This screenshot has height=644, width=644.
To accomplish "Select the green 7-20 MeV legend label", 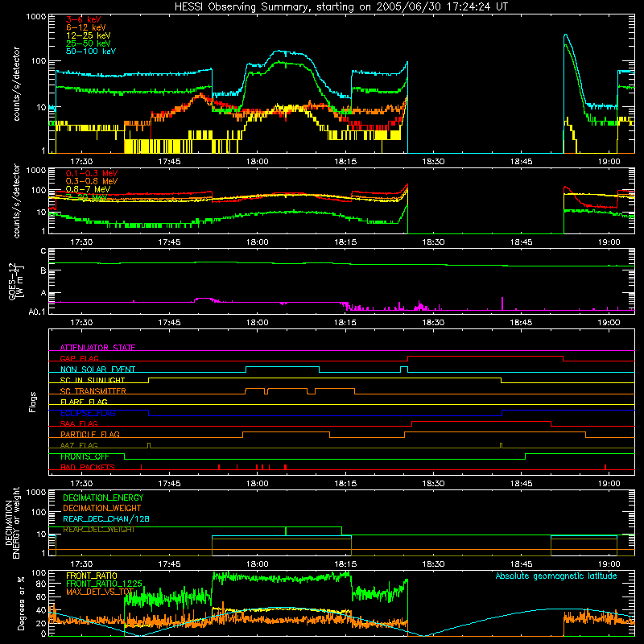I will click(x=87, y=197).
